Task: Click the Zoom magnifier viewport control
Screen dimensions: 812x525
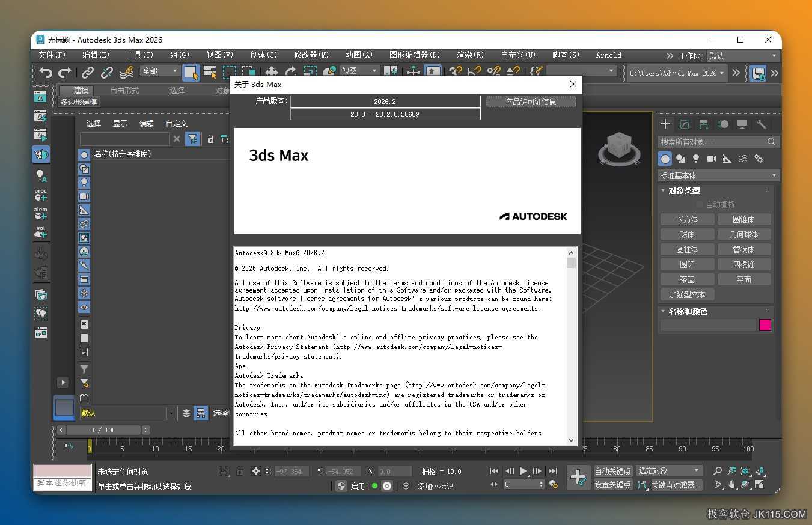Action: click(x=718, y=471)
